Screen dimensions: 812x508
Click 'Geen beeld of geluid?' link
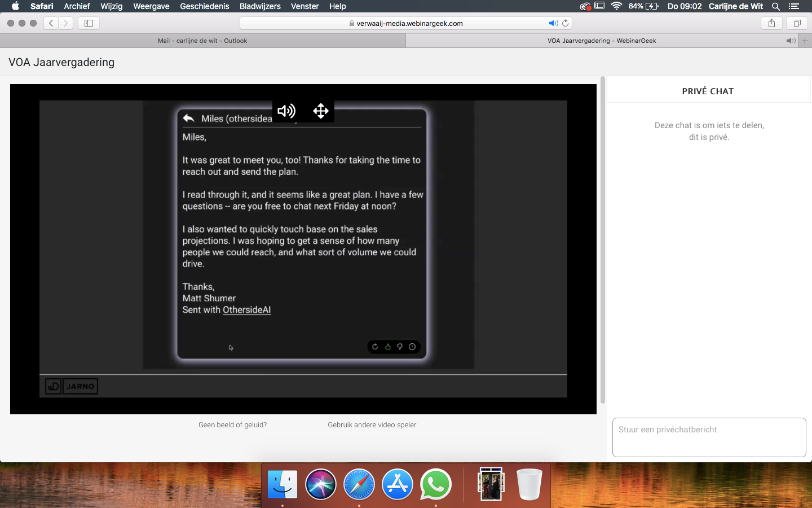(x=232, y=425)
